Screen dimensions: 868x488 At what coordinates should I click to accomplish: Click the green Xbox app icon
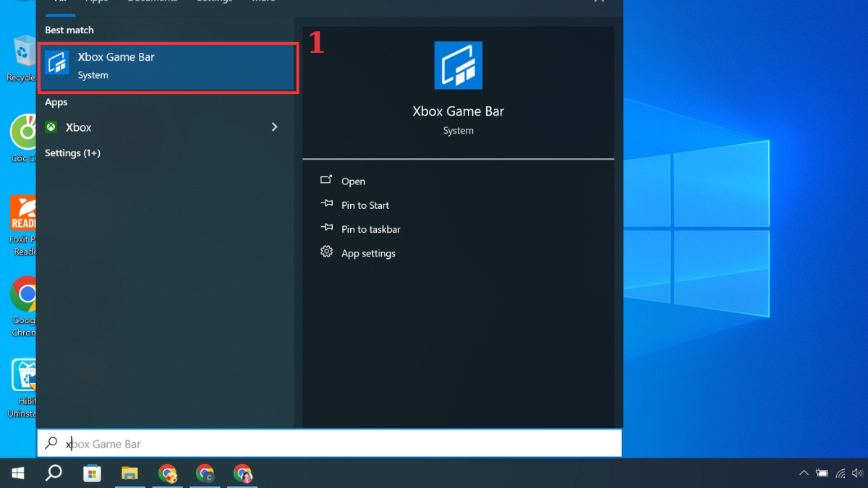pyautogui.click(x=51, y=127)
